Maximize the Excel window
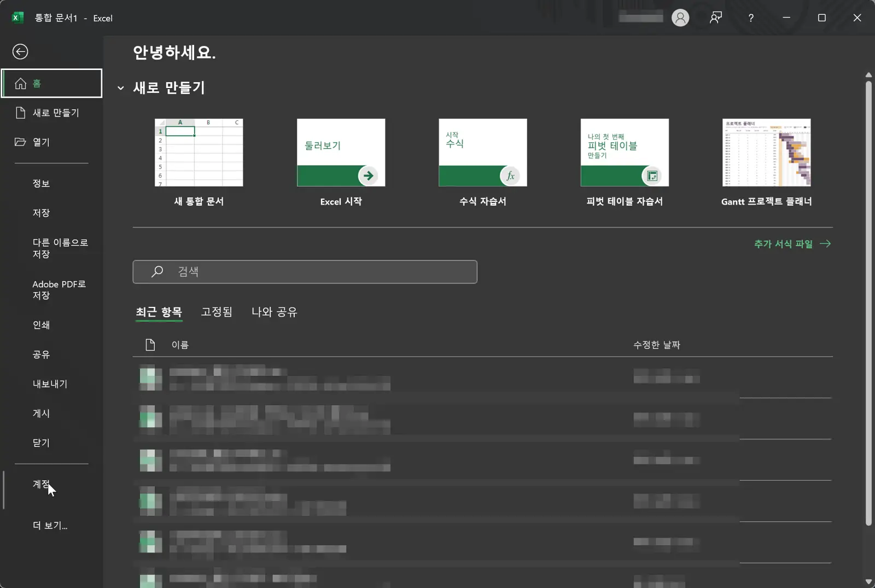 click(822, 18)
